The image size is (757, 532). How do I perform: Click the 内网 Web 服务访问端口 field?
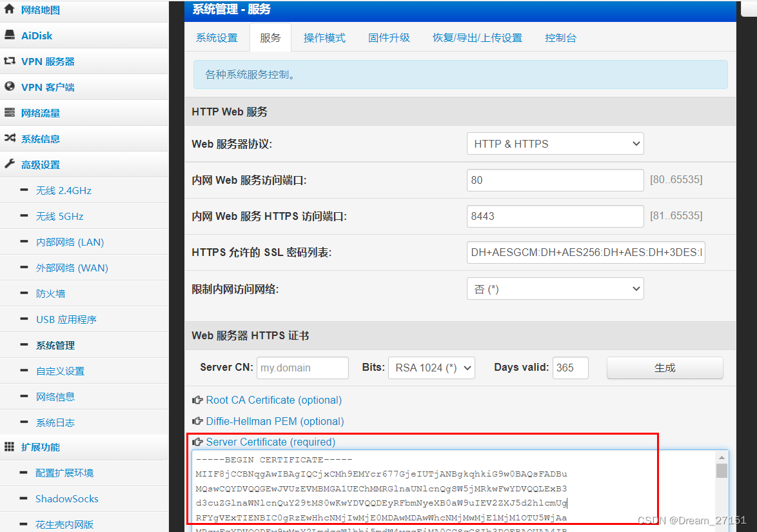tap(555, 180)
